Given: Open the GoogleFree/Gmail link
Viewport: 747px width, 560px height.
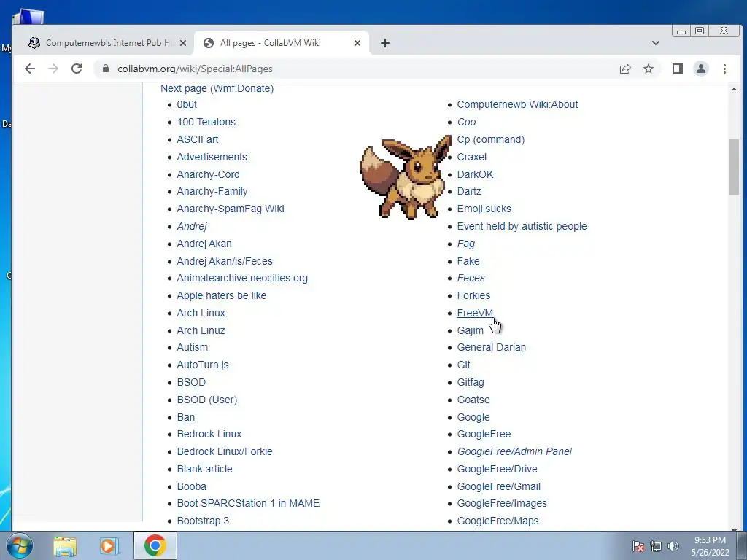Looking at the screenshot, I should click(498, 486).
